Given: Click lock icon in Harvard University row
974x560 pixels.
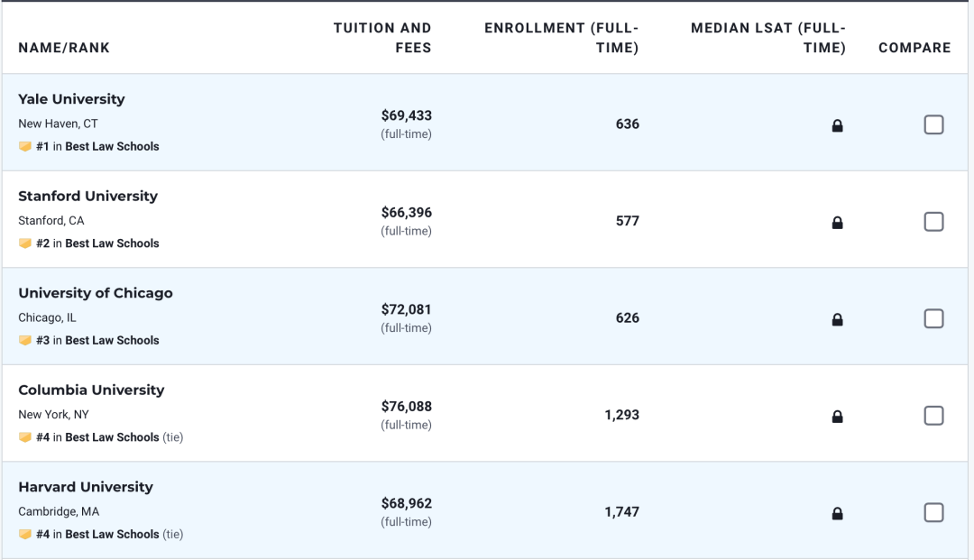Looking at the screenshot, I should point(837,513).
